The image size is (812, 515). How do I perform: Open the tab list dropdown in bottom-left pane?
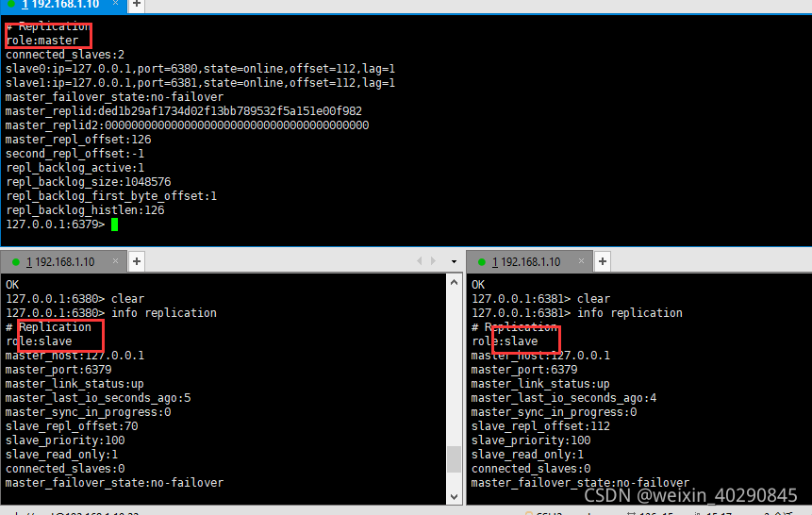(455, 261)
